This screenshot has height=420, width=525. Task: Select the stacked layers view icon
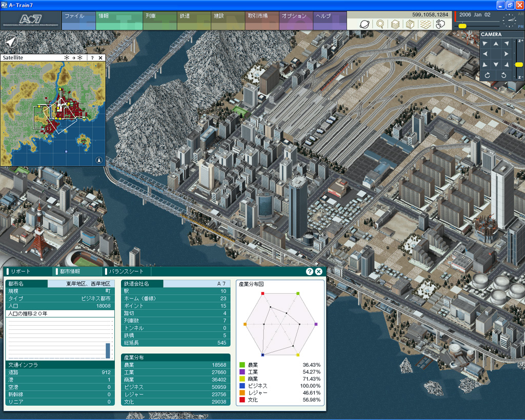point(395,24)
